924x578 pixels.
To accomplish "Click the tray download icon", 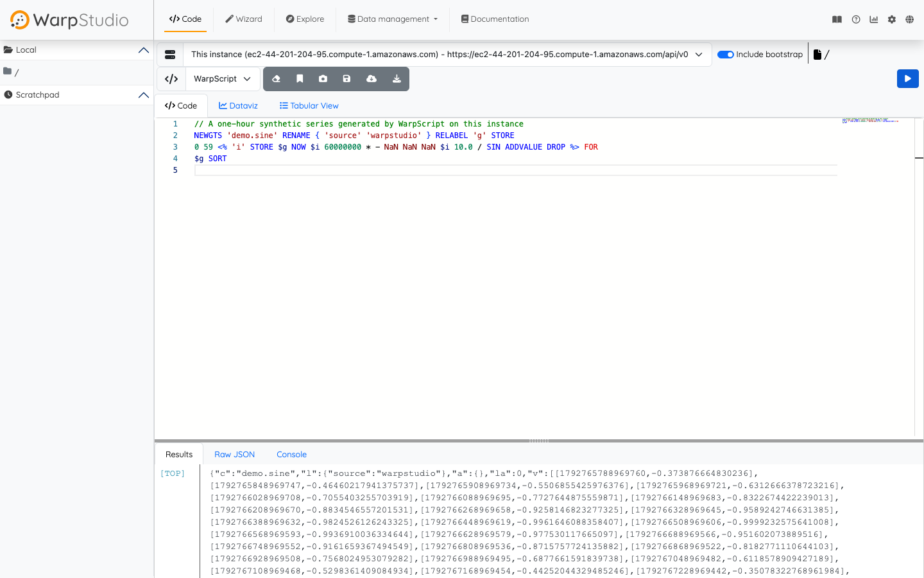I will coord(397,79).
